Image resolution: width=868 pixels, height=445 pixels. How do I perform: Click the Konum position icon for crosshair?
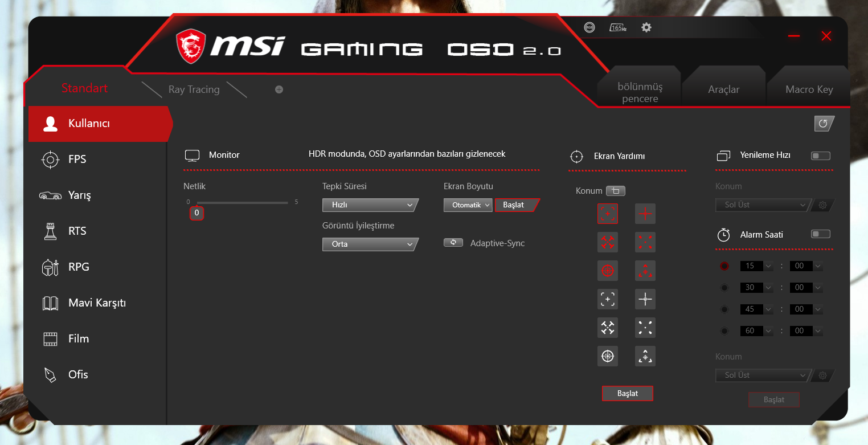pos(616,191)
